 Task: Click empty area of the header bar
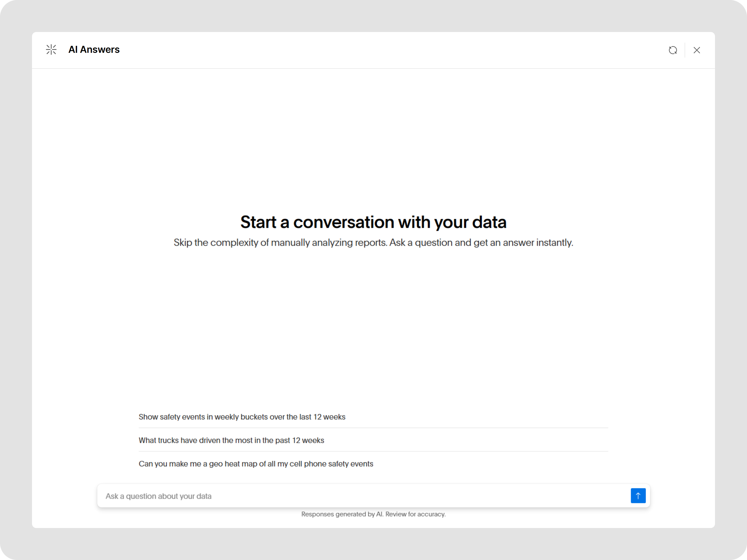(371, 50)
